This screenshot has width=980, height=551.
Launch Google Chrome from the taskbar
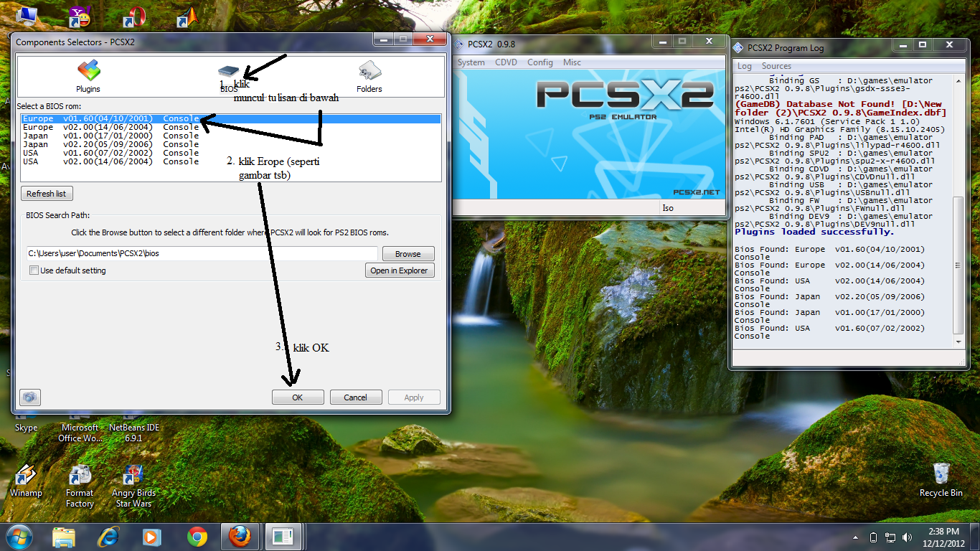tap(197, 537)
